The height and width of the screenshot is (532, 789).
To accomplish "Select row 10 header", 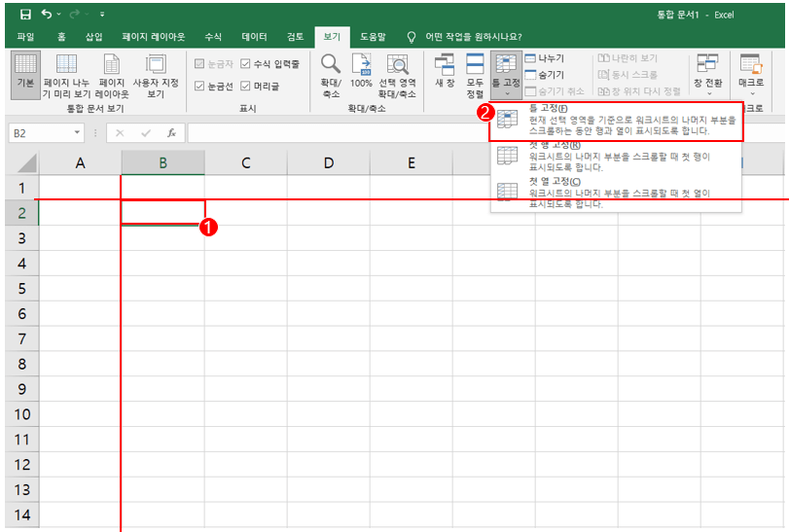I will click(21, 414).
